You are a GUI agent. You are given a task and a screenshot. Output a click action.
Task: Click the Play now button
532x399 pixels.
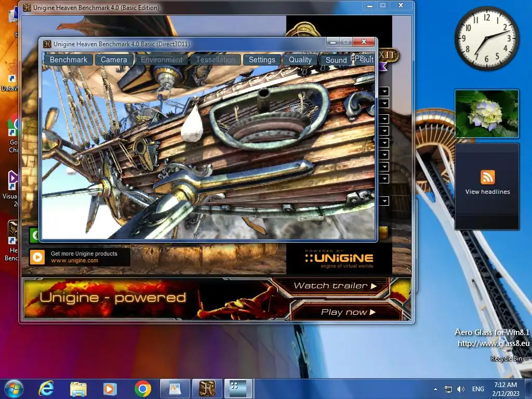pyautogui.click(x=348, y=312)
